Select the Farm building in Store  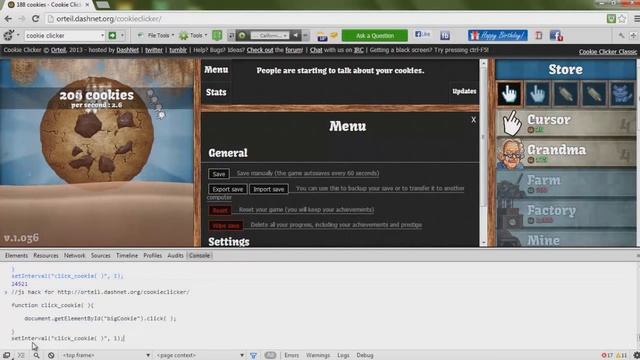click(566, 183)
